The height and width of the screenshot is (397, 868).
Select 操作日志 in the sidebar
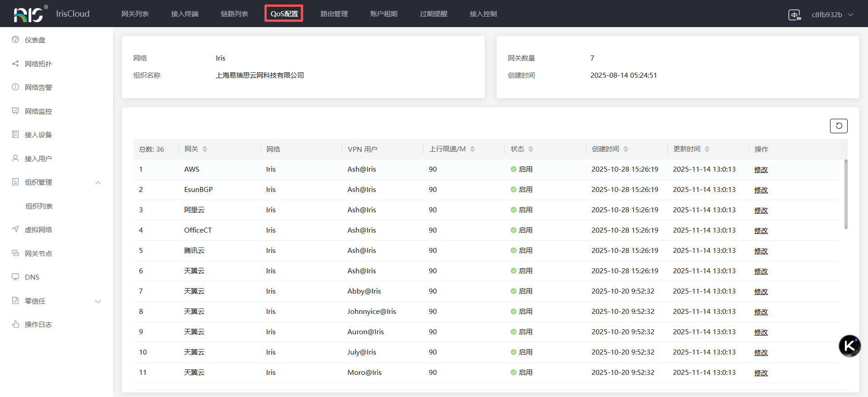(38, 325)
